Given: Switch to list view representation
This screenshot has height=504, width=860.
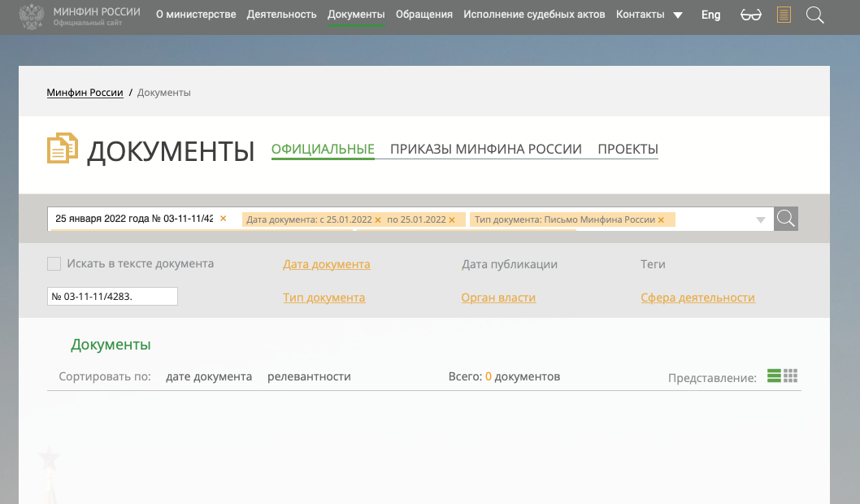Looking at the screenshot, I should [774, 376].
